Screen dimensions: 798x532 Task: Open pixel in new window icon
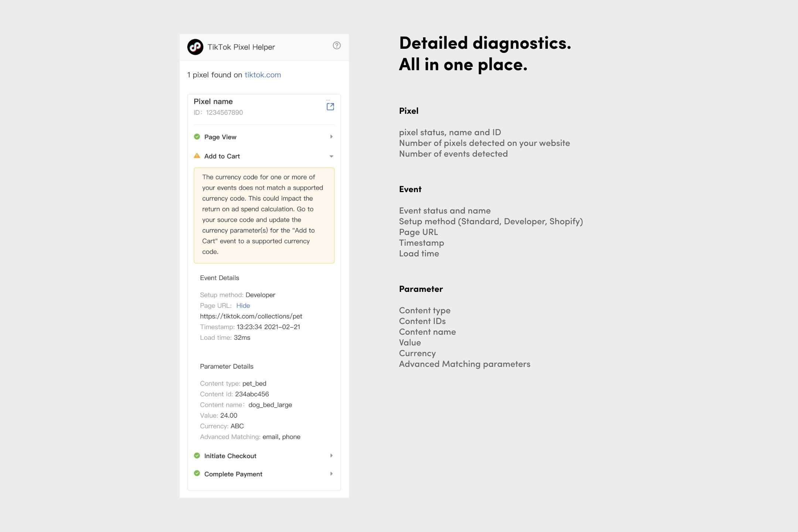coord(330,107)
